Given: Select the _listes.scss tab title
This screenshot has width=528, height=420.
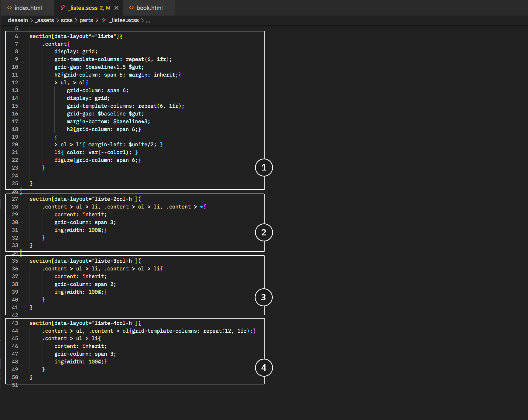Looking at the screenshot, I should click(x=83, y=8).
